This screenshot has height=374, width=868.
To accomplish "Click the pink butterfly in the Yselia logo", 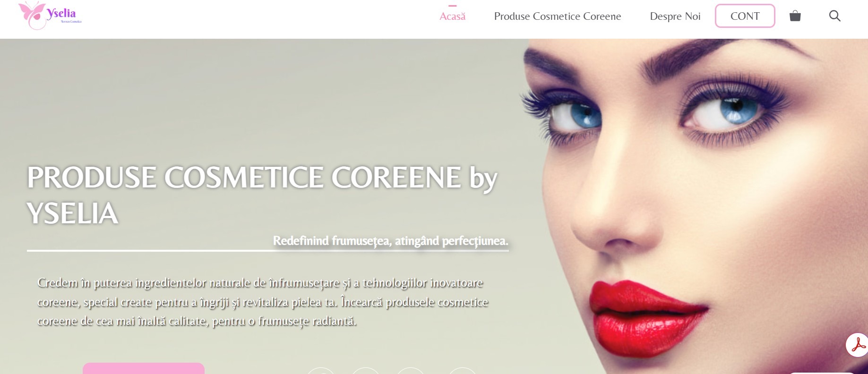I will pos(32,15).
